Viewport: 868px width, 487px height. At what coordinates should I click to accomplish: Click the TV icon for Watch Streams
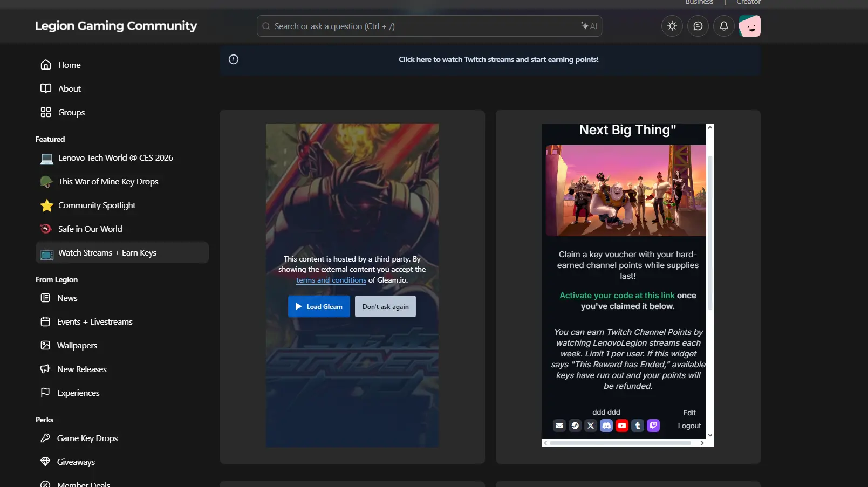tap(47, 253)
